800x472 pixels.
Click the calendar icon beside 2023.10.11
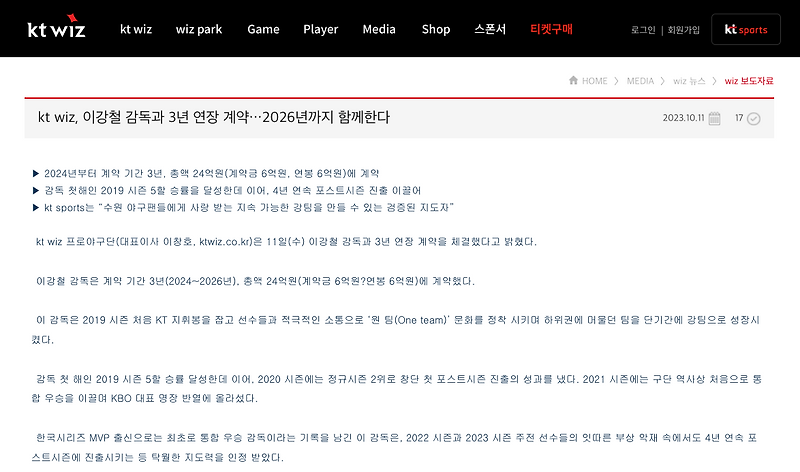click(714, 118)
